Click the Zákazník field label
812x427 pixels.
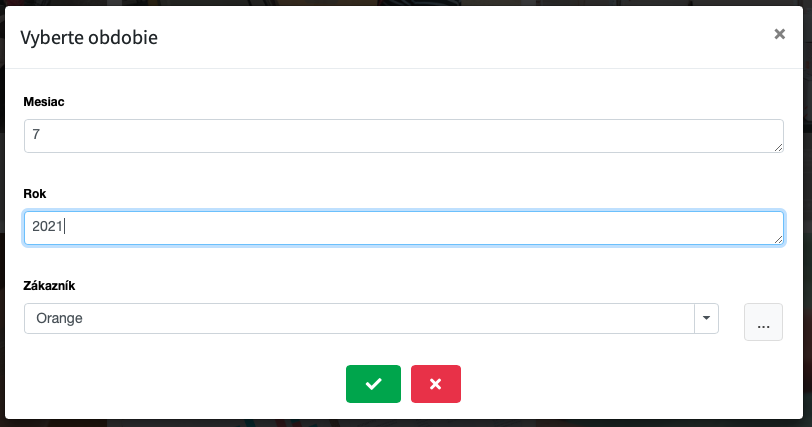click(x=49, y=286)
